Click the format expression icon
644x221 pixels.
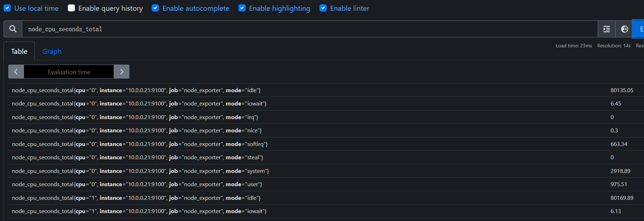click(606, 29)
